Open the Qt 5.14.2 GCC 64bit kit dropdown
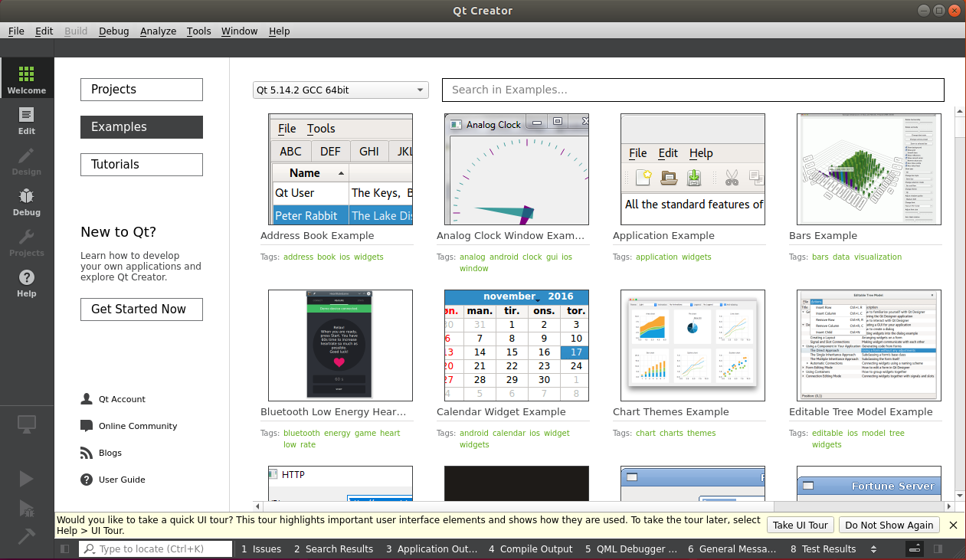 [341, 90]
